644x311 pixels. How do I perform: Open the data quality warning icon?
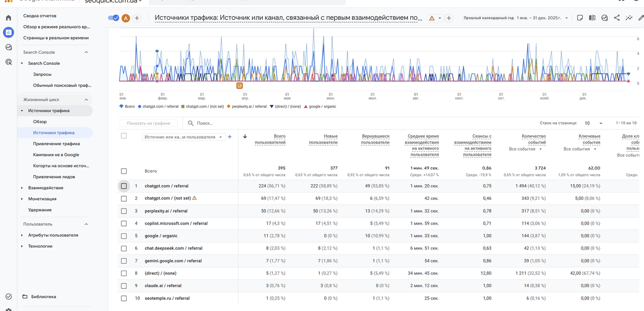(x=431, y=18)
